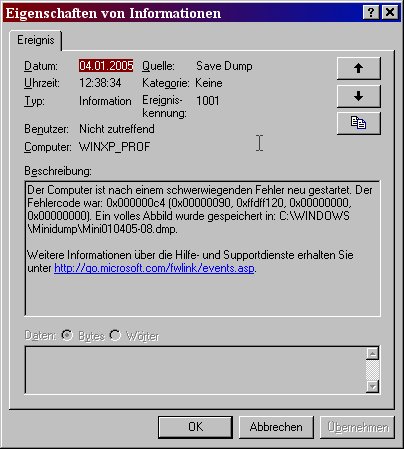
Task: Click scroll up arrow in data box
Action: click(372, 353)
